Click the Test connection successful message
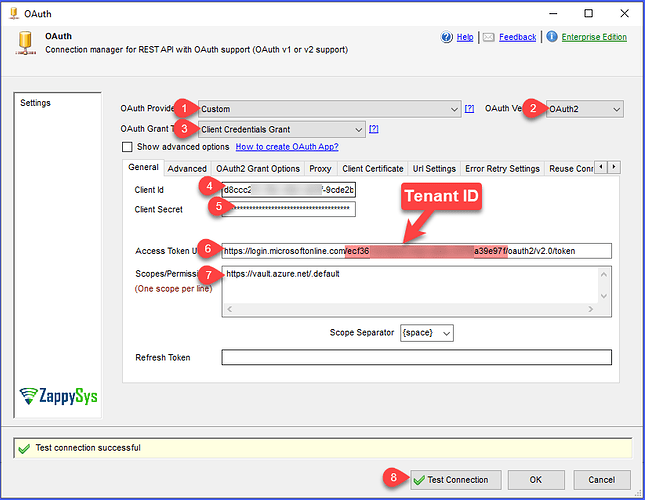This screenshot has width=645, height=500. 88,448
